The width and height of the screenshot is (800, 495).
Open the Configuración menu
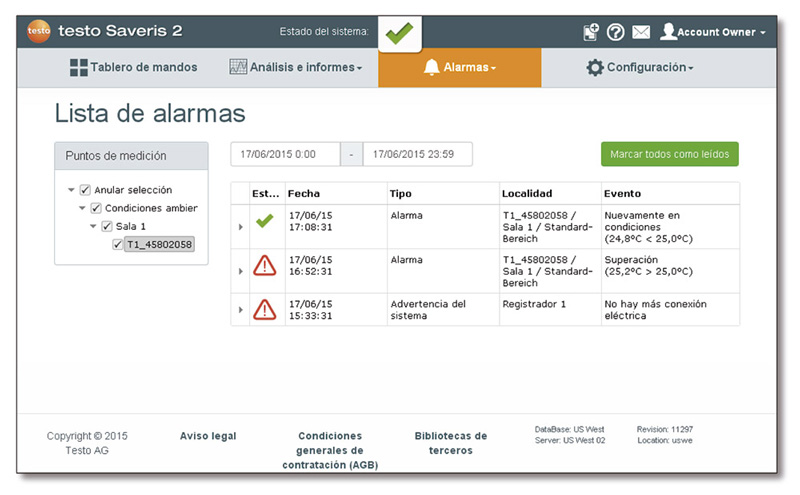click(x=640, y=67)
